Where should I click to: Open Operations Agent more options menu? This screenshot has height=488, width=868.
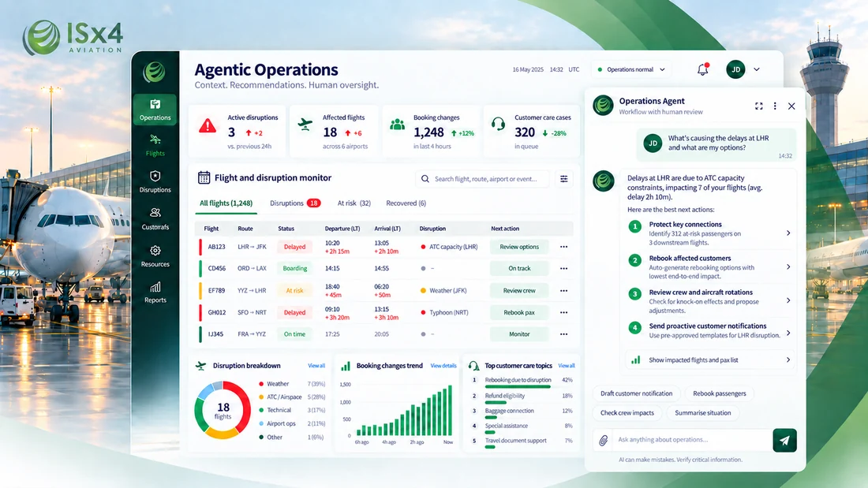[x=775, y=106]
